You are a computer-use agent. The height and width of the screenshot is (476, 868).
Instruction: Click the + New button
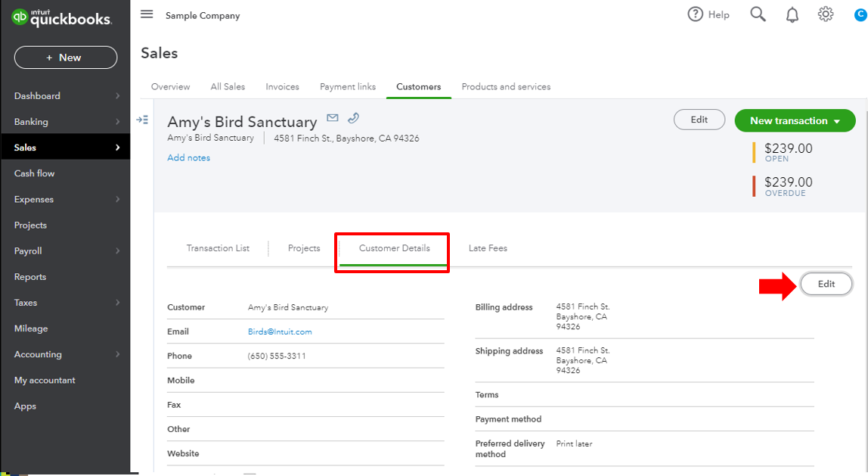(x=65, y=58)
